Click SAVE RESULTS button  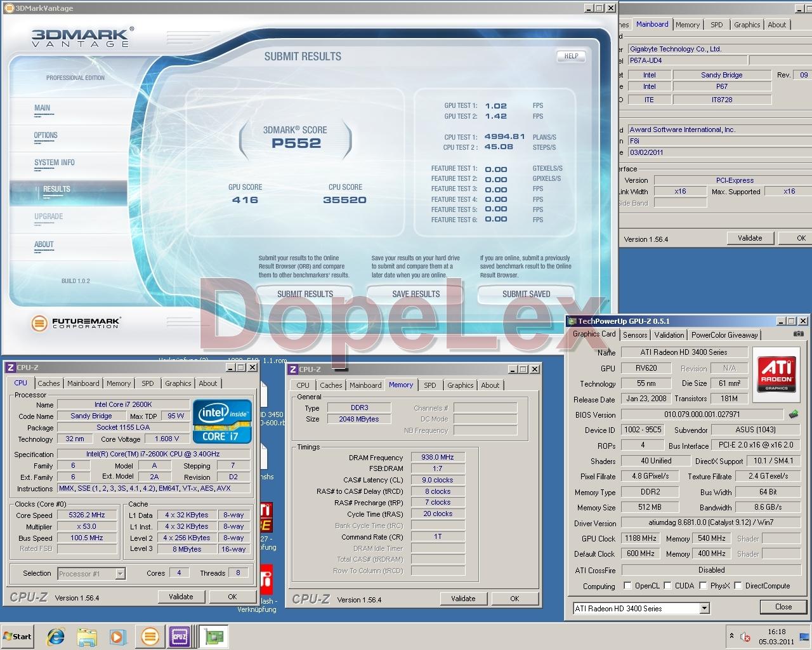coord(416,294)
